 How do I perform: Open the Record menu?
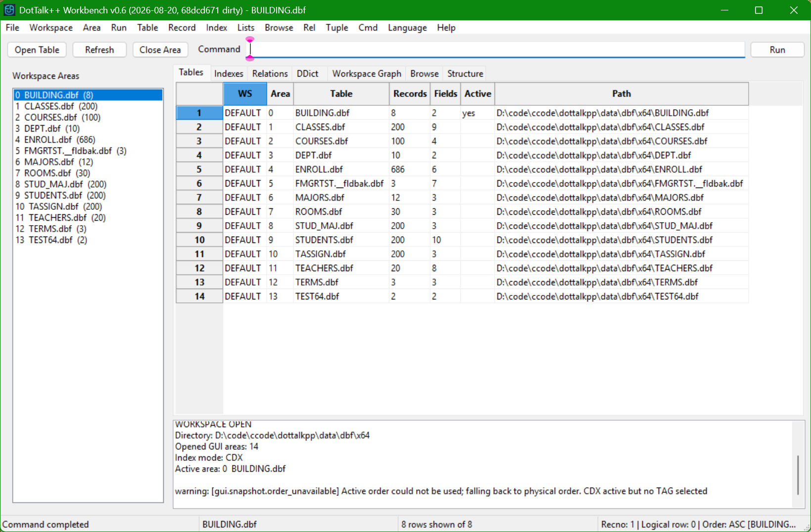coord(182,28)
